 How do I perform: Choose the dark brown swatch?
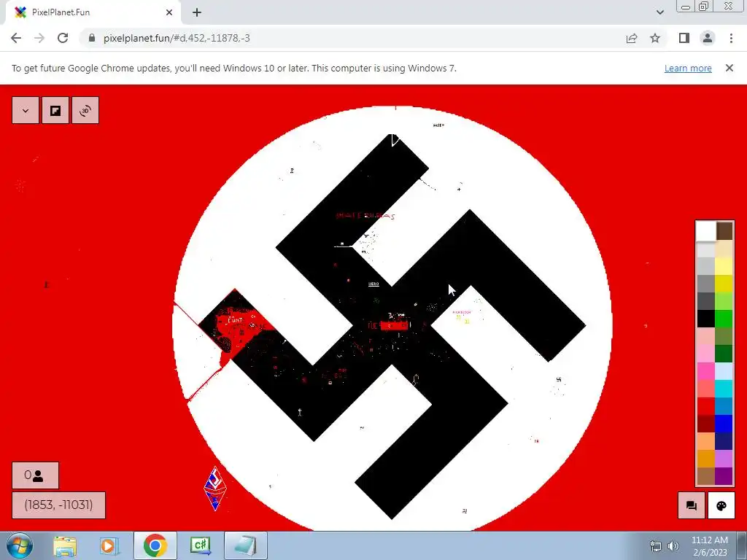pos(724,231)
